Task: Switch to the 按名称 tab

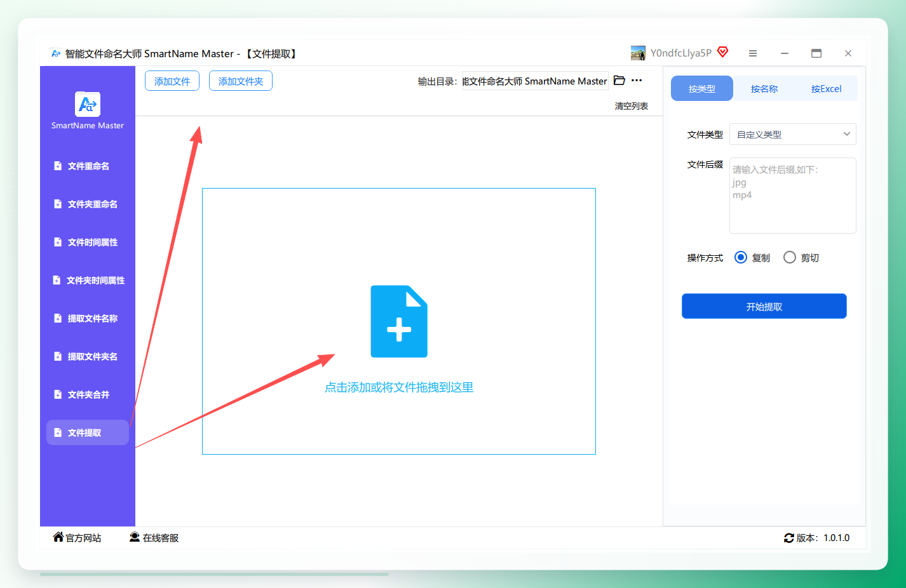Action: 764,88
